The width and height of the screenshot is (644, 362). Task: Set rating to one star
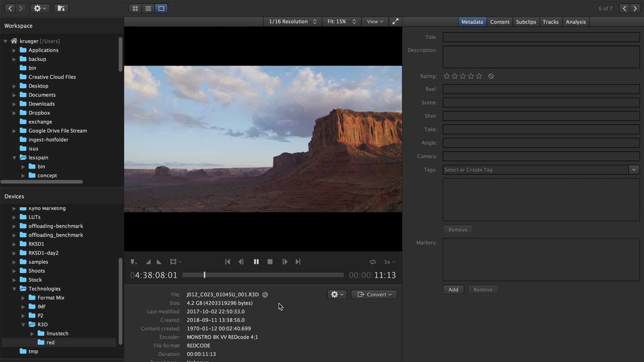point(446,76)
